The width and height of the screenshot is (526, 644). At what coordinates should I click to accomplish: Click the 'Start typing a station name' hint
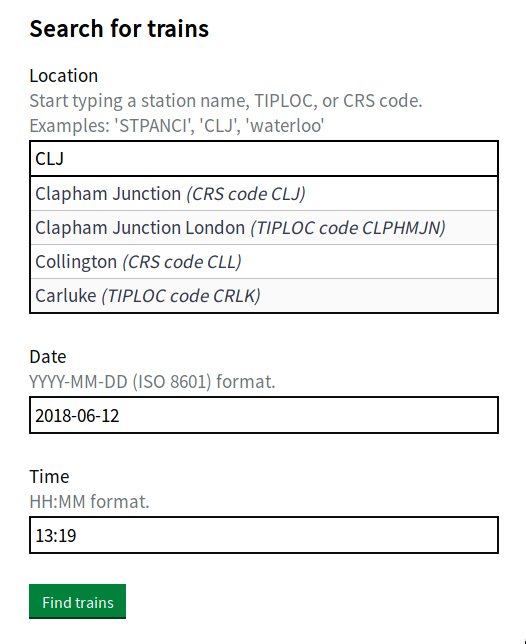226,101
